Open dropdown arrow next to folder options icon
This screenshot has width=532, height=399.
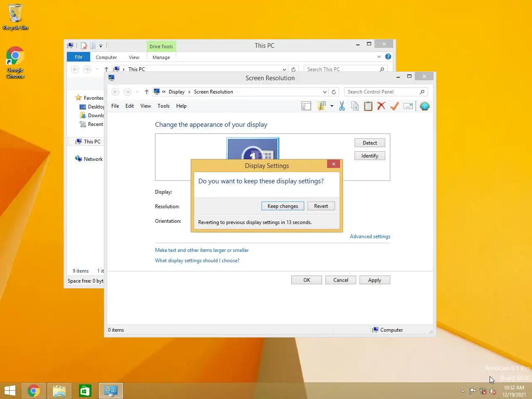click(332, 106)
